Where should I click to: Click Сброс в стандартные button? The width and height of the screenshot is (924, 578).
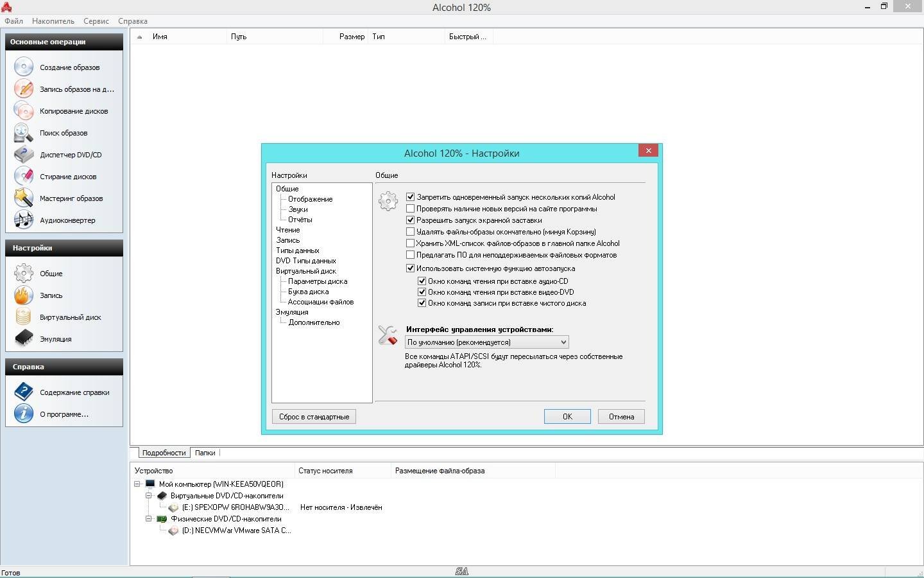[314, 417]
